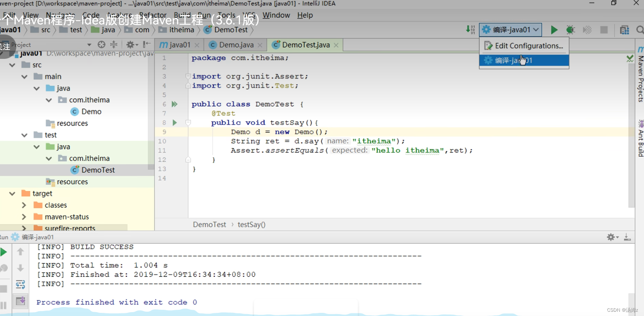Collapse the test folder

24,135
